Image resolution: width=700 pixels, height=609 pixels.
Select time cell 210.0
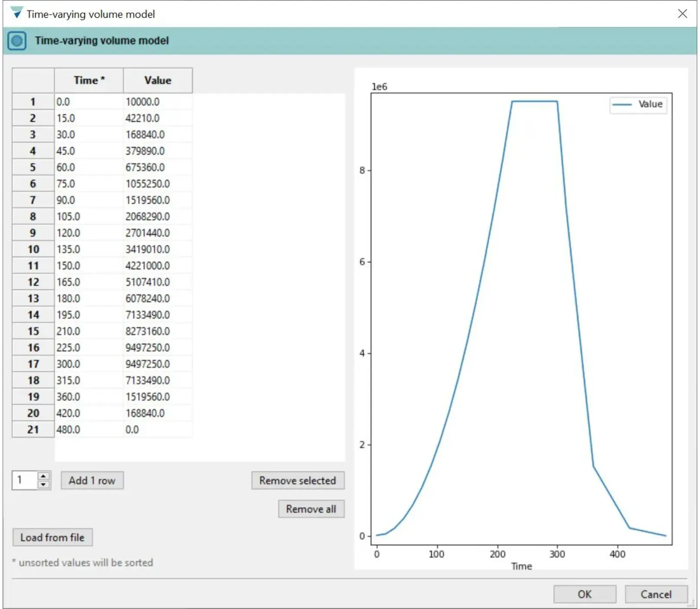(89, 331)
